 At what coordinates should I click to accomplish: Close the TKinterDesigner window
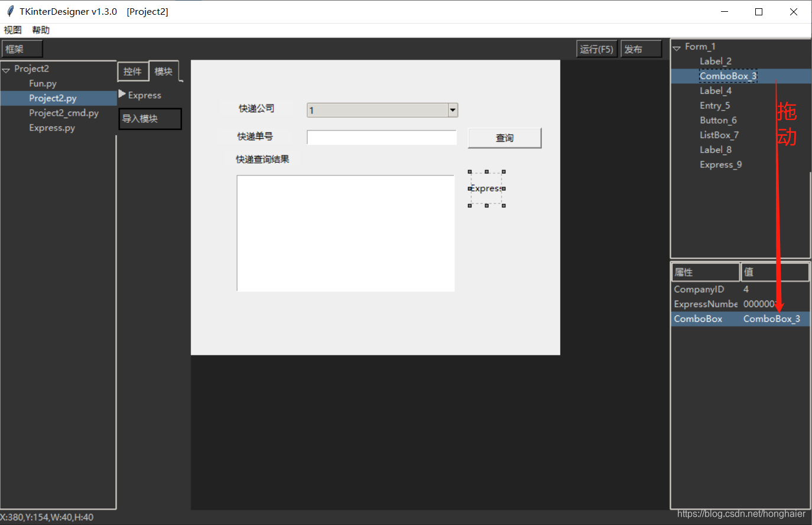coord(794,12)
